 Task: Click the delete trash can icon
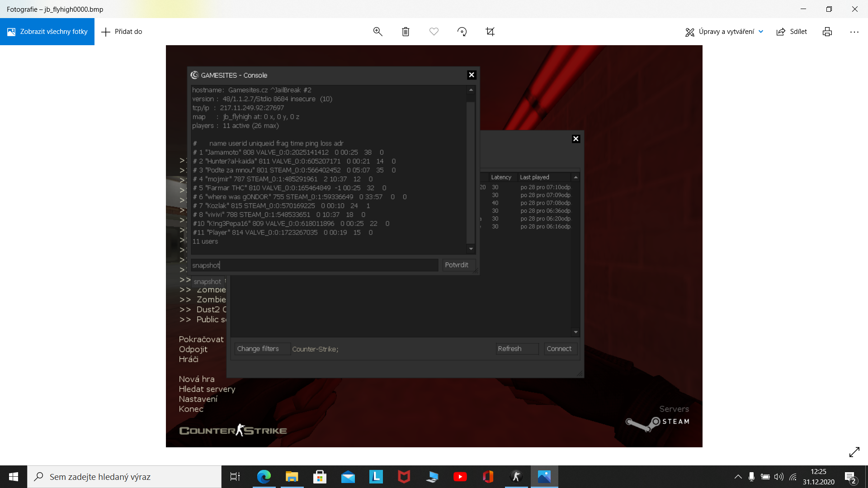pos(406,32)
